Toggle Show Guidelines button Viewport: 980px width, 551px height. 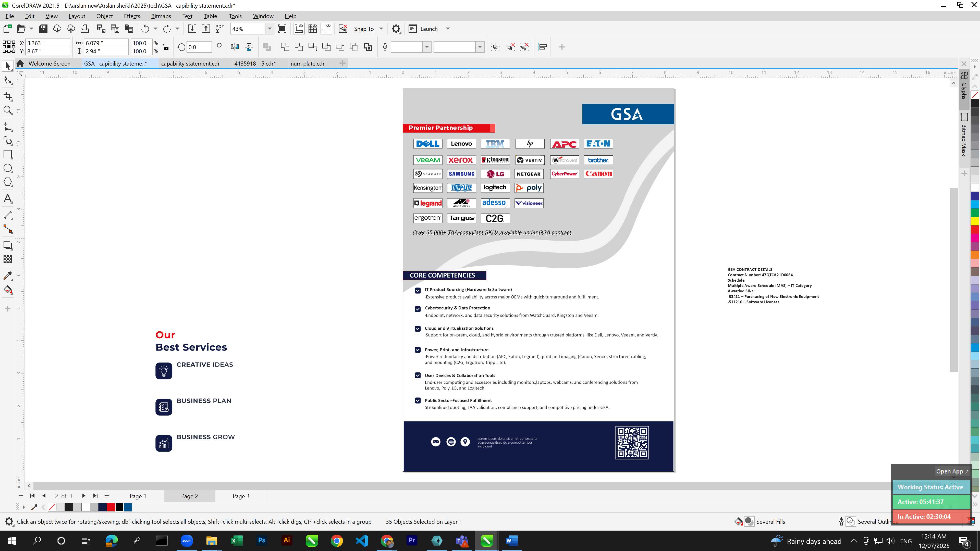[x=326, y=29]
